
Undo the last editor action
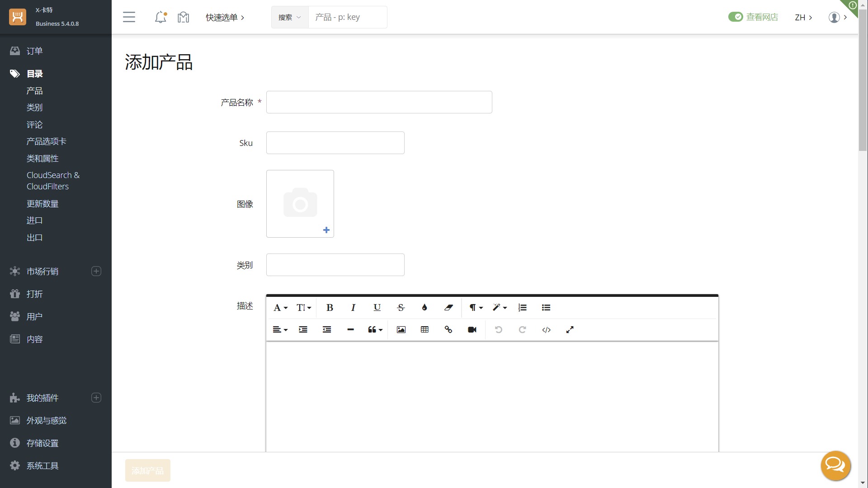499,330
